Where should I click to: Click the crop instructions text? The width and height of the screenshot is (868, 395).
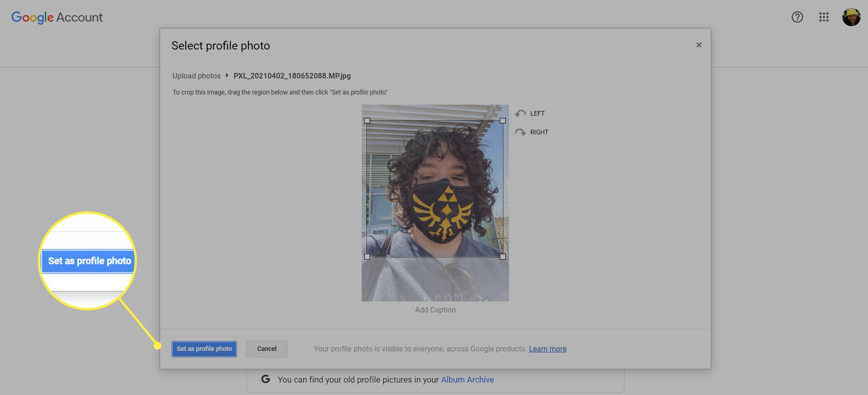[280, 92]
